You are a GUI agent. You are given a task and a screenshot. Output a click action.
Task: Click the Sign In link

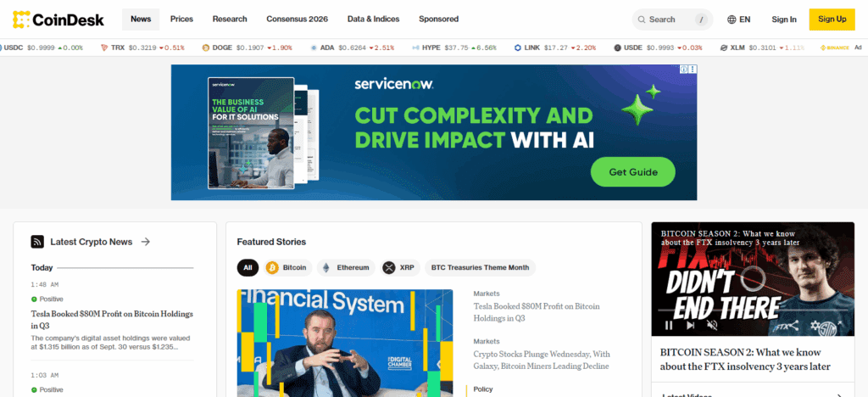784,20
